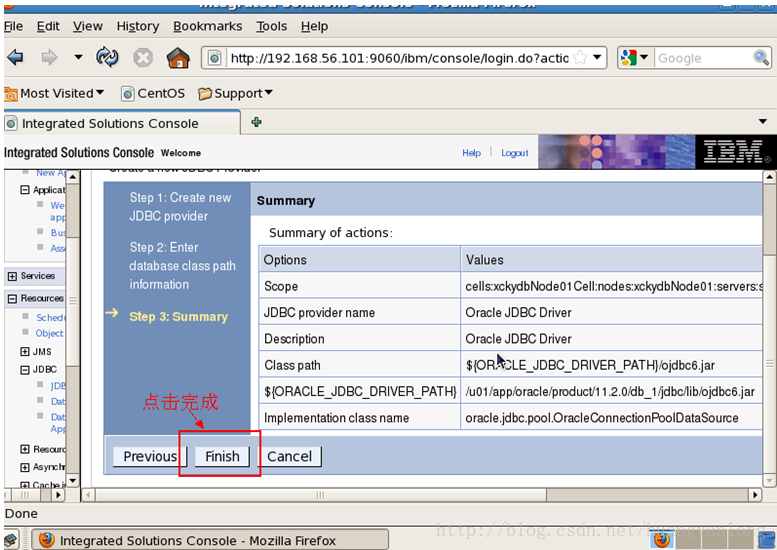This screenshot has height=550, width=777.
Task: Expand the Services navigation section
Action: (x=12, y=276)
